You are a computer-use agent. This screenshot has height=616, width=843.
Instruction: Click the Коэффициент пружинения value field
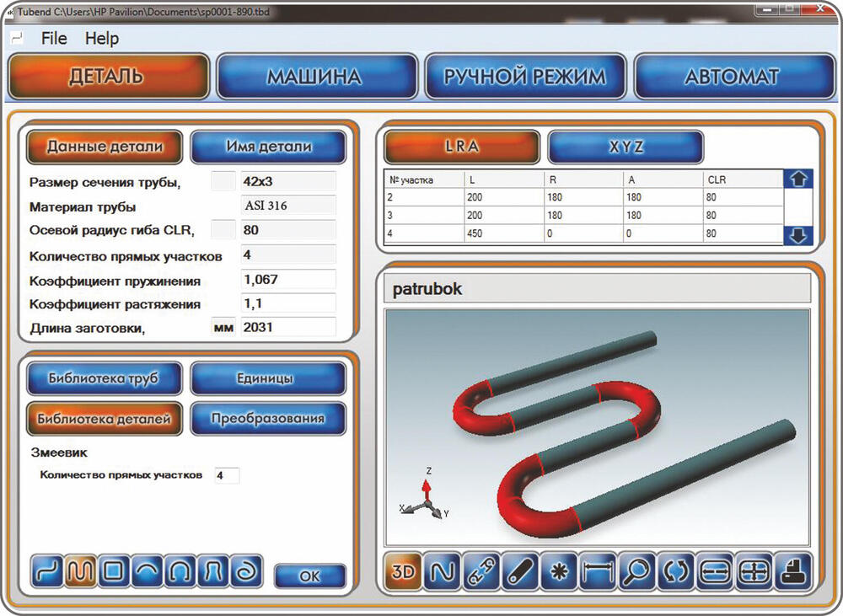pyautogui.click(x=288, y=280)
